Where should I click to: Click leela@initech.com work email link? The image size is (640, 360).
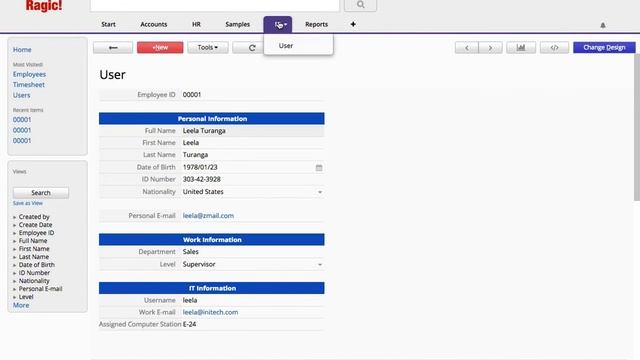(210, 312)
